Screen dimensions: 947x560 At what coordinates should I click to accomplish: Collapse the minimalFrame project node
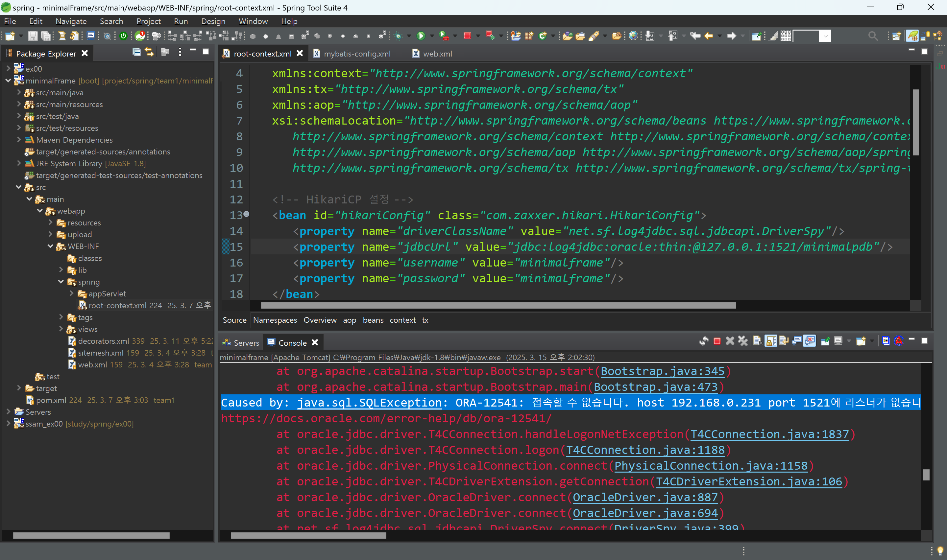pyautogui.click(x=8, y=81)
